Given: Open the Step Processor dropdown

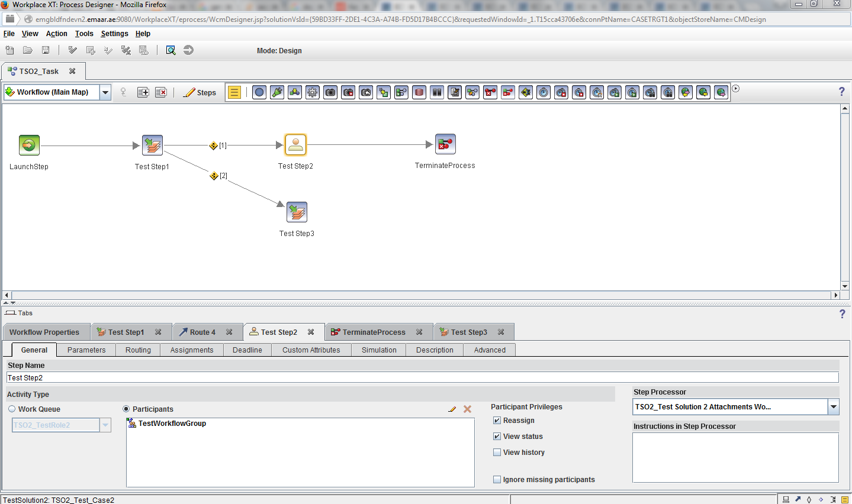Looking at the screenshot, I should 832,406.
